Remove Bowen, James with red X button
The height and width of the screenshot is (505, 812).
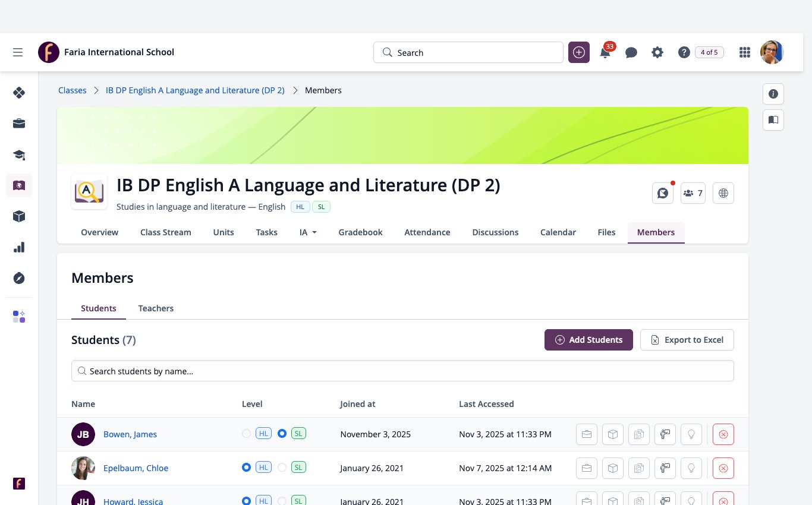723,434
